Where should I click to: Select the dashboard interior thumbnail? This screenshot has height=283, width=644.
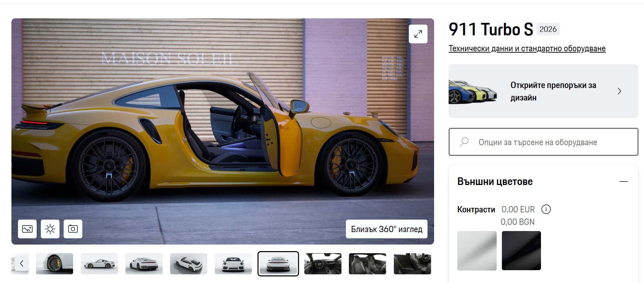[323, 264]
